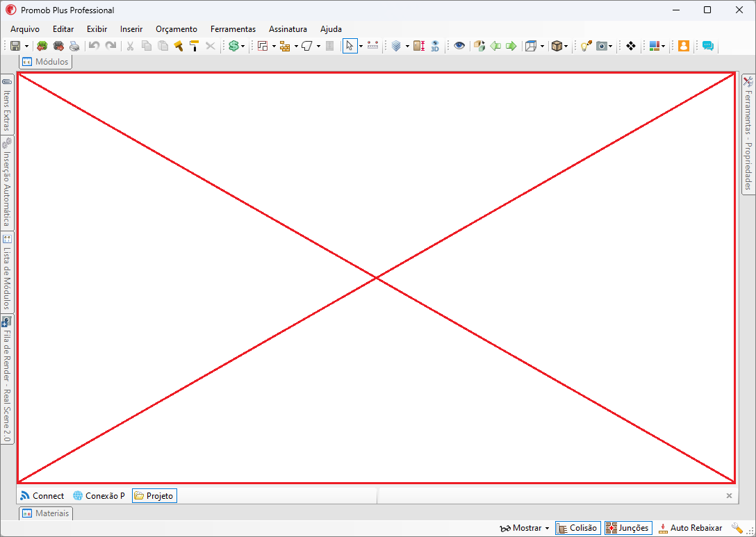Open the colored blocks dropdown arrow
The image size is (756, 537).
(x=664, y=47)
